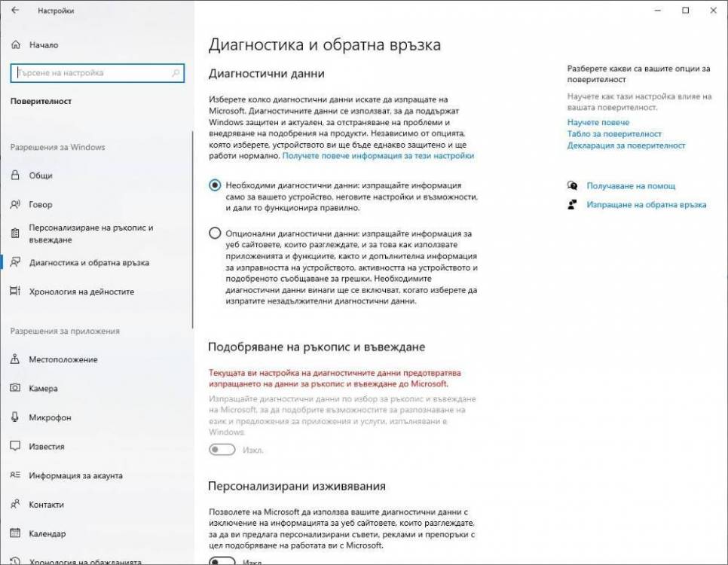Click the location icon beside Местоположение
The width and height of the screenshot is (728, 565).
click(x=15, y=359)
